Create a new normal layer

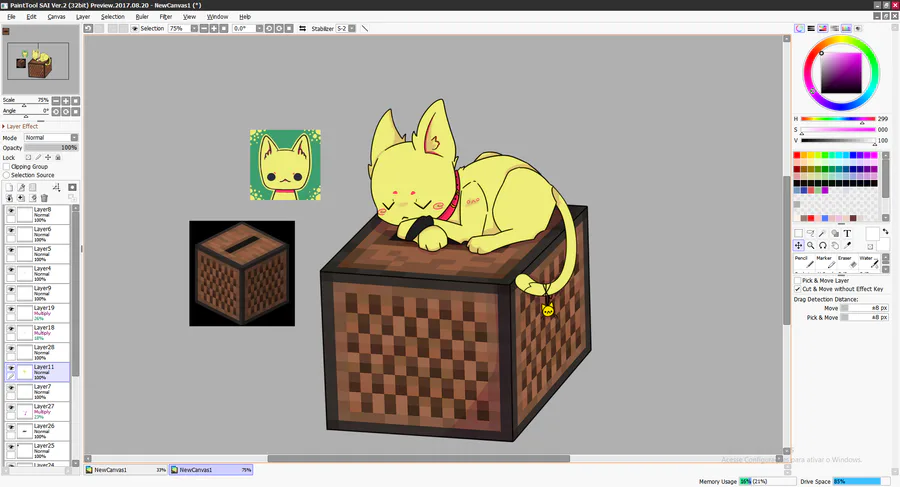point(9,187)
